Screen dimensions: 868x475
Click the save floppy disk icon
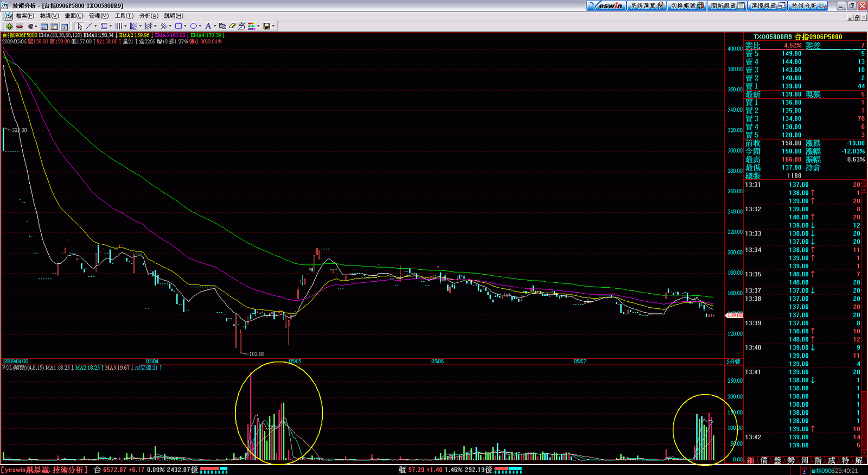pyautogui.click(x=266, y=26)
